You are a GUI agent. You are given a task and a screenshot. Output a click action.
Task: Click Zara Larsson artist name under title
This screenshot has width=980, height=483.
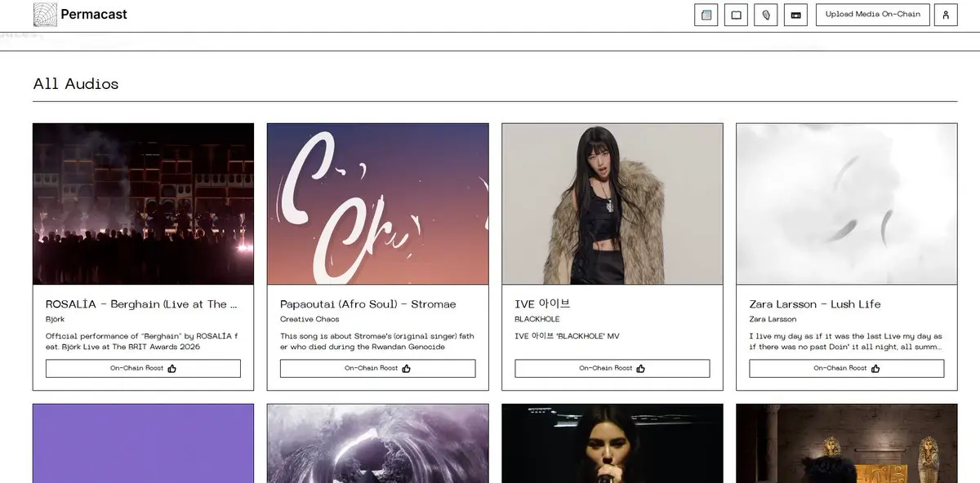(x=773, y=320)
